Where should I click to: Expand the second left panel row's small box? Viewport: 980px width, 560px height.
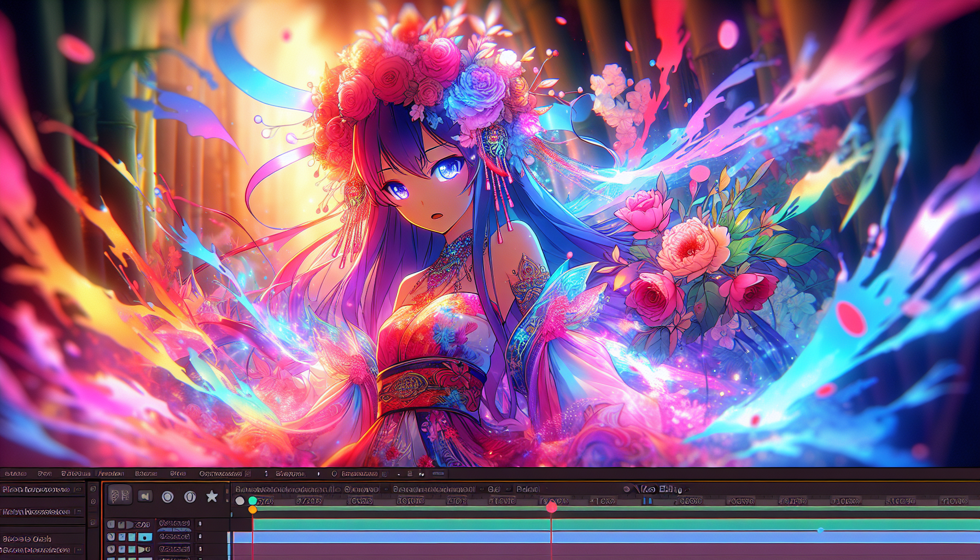(x=78, y=512)
